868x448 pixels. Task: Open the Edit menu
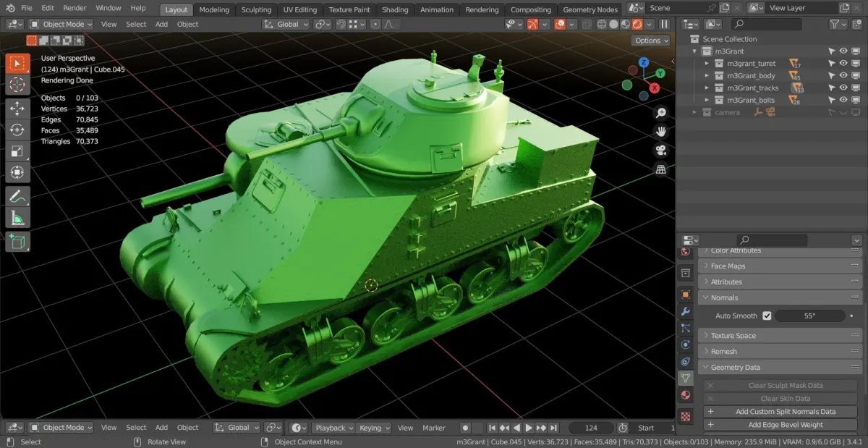(x=48, y=8)
